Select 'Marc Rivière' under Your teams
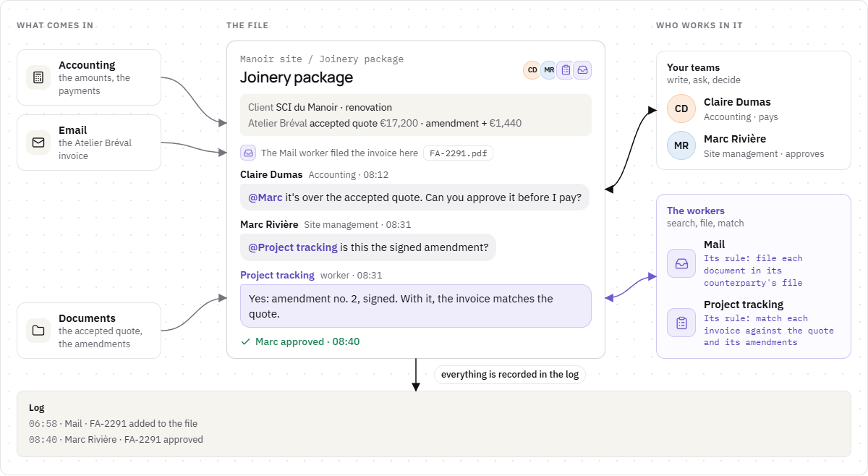The width and height of the screenshot is (868, 476). (735, 139)
